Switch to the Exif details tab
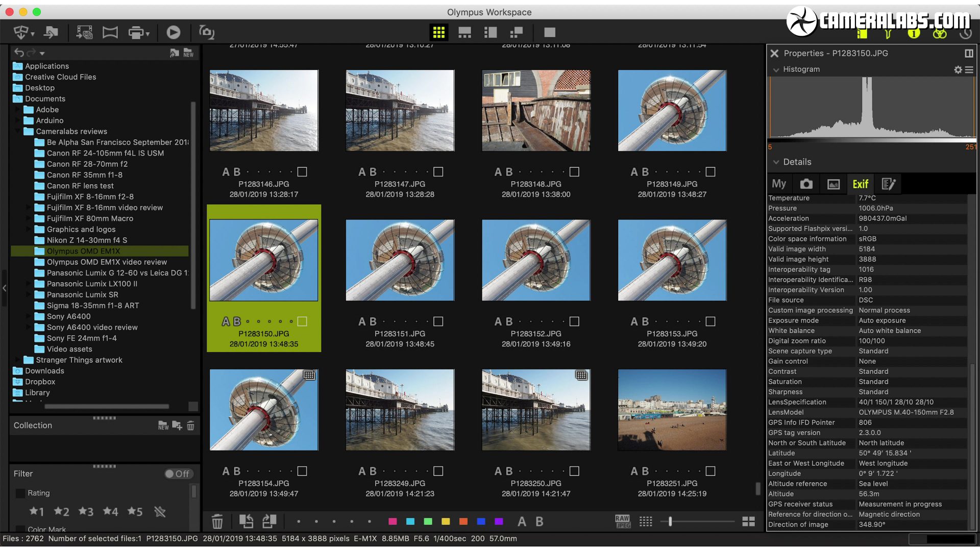The image size is (980, 551). tap(860, 184)
